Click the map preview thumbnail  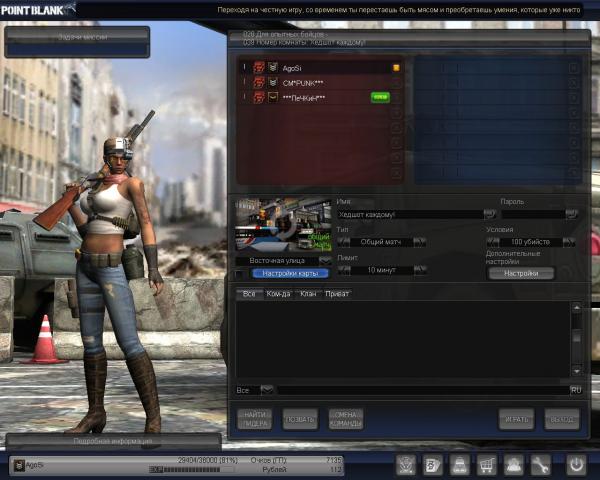[x=283, y=225]
